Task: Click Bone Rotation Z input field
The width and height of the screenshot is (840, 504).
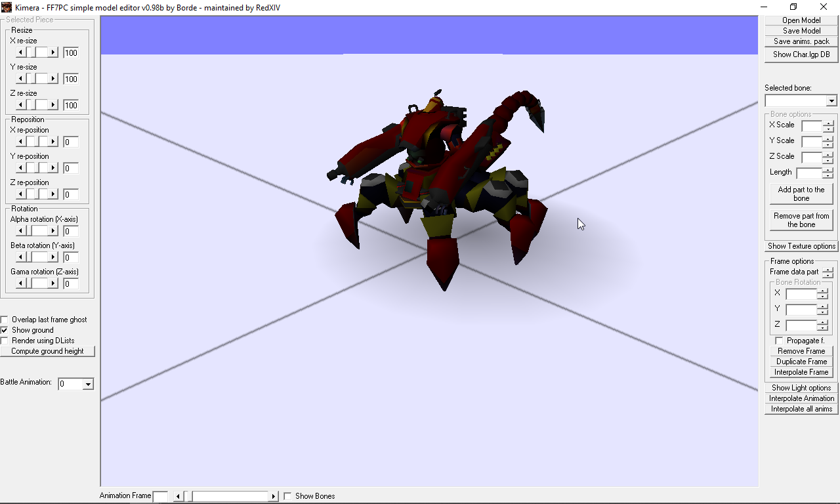Action: 801,325
